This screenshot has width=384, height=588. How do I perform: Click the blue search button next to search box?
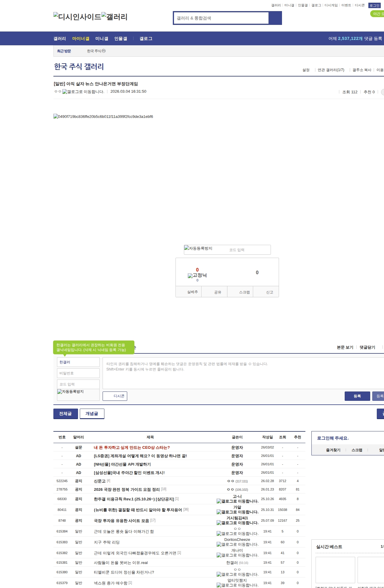pos(275,18)
